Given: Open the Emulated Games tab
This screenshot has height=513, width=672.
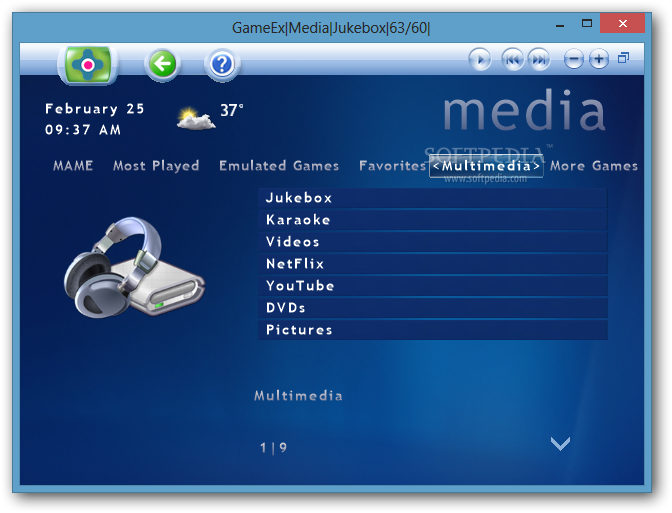Looking at the screenshot, I should [279, 165].
